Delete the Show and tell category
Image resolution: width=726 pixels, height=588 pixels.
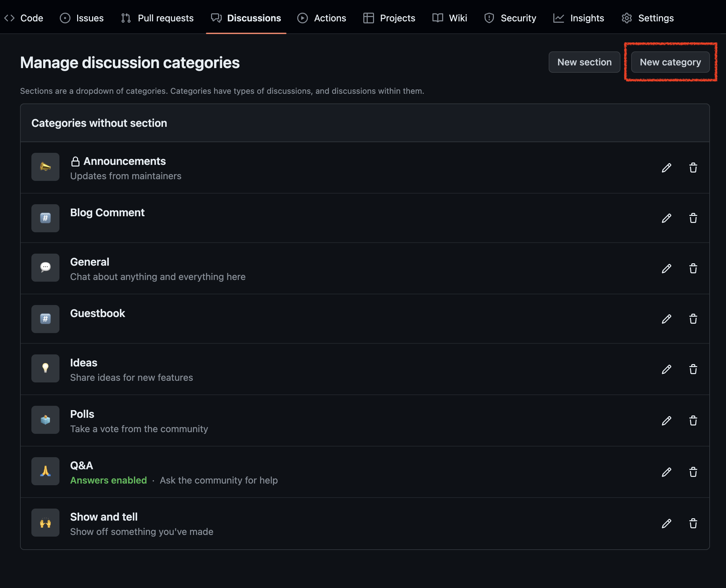click(693, 524)
